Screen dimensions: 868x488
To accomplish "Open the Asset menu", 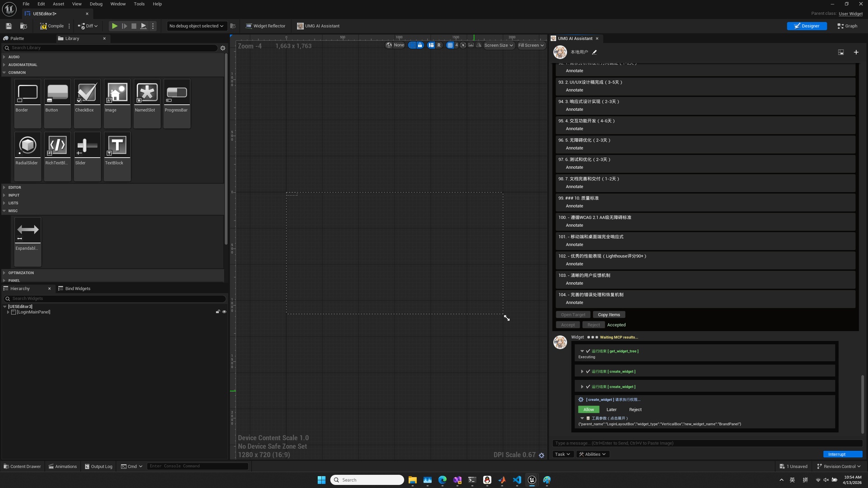I will coord(58,4).
